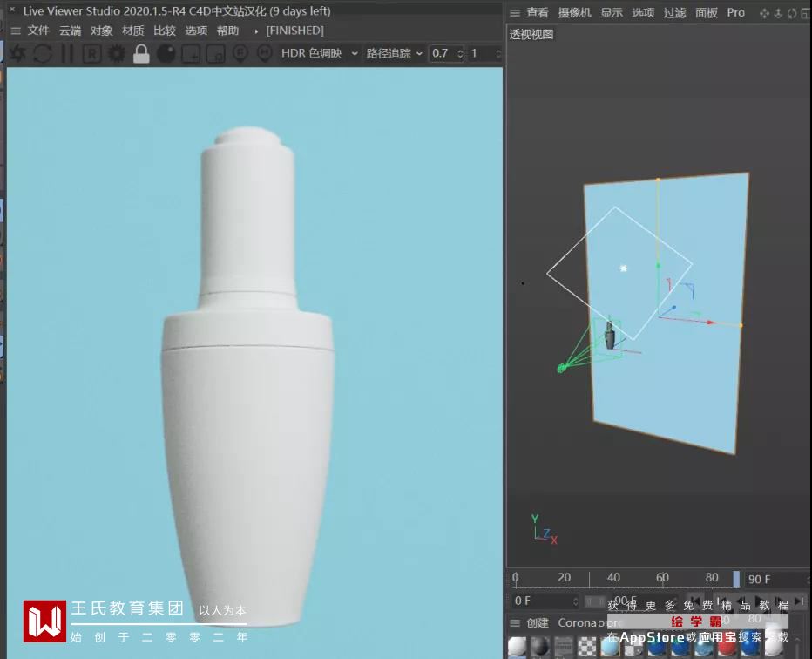
Task: Open the 材质 menu
Action: click(x=133, y=31)
